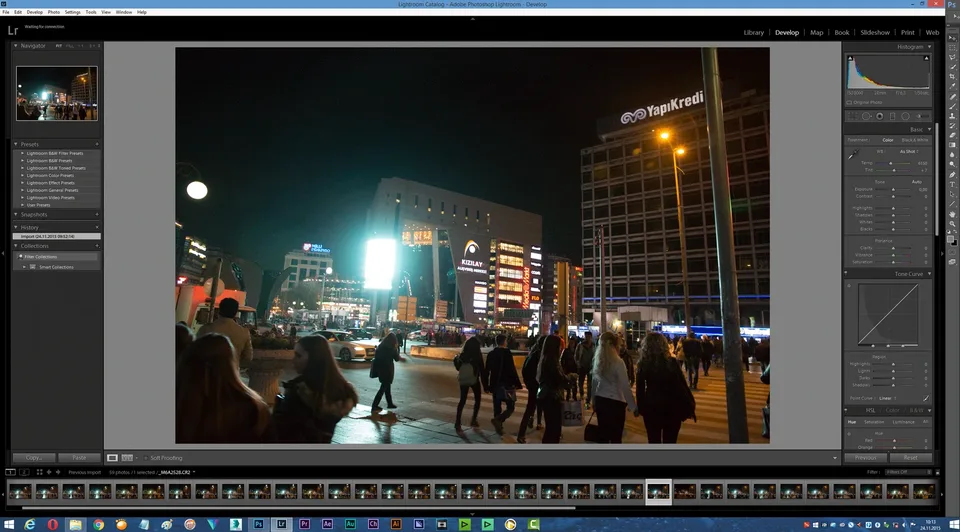This screenshot has height=532, width=960.
Task: Pick the White Balance Selector eyedropper
Action: point(853,155)
